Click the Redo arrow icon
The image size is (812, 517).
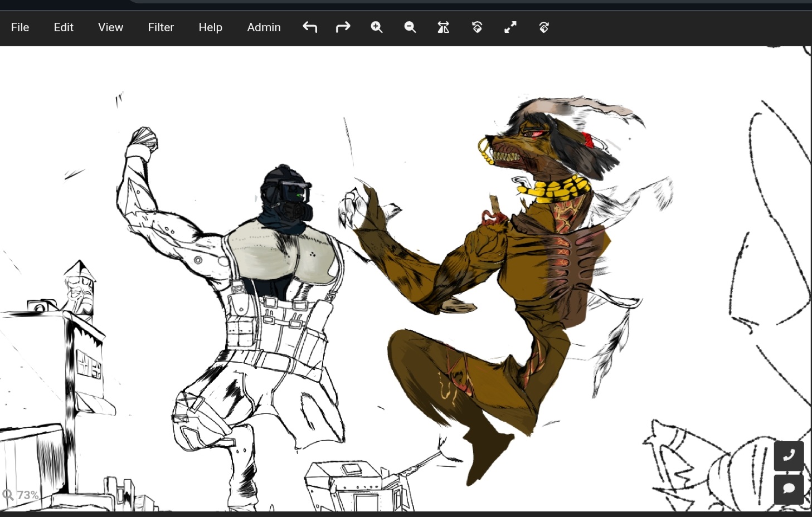coord(343,27)
